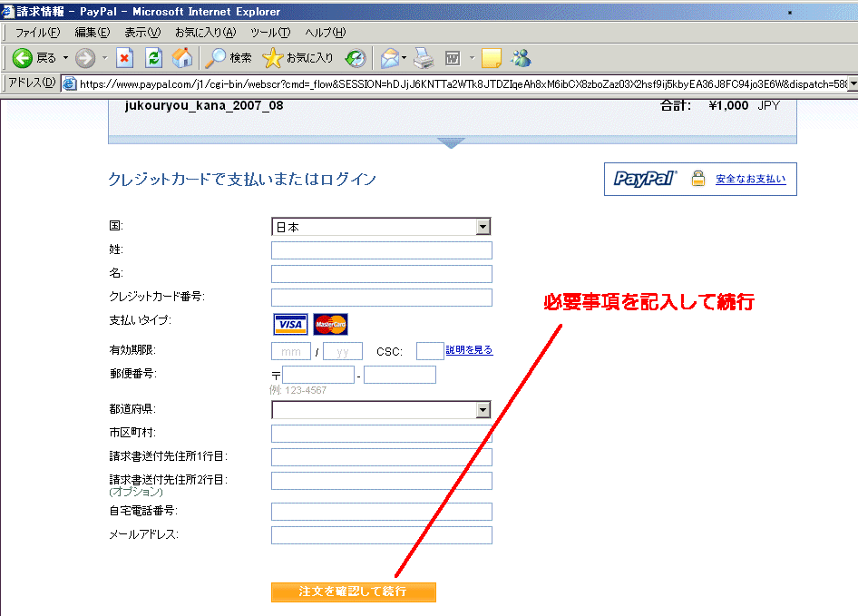Click the メールアドレス email field
The height and width of the screenshot is (616, 858).
tap(382, 535)
